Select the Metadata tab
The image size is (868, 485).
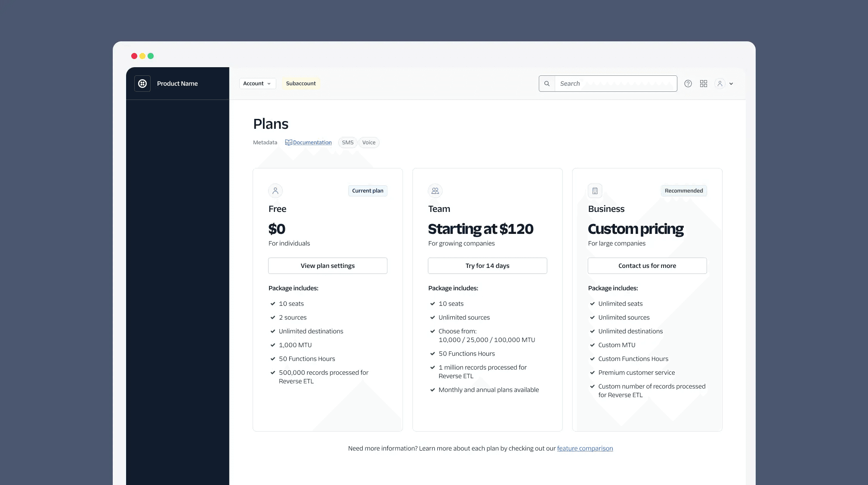click(264, 143)
